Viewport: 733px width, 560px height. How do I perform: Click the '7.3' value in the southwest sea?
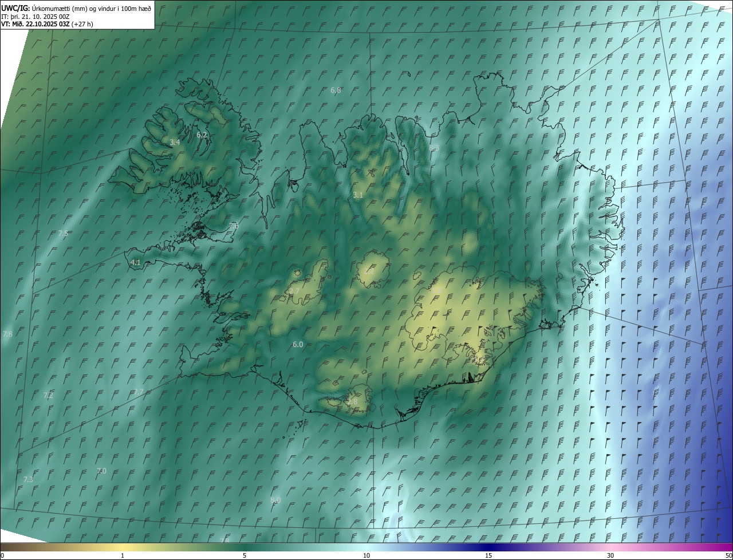(28, 479)
